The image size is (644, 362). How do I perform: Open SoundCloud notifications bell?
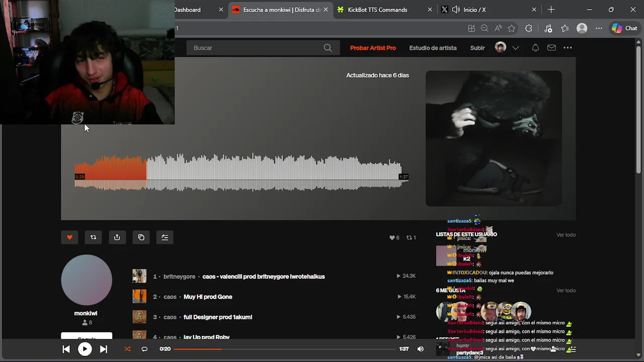(x=535, y=48)
